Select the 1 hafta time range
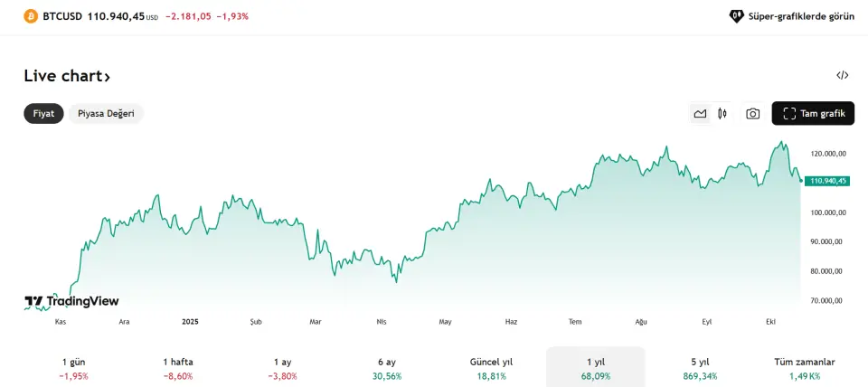 click(178, 367)
